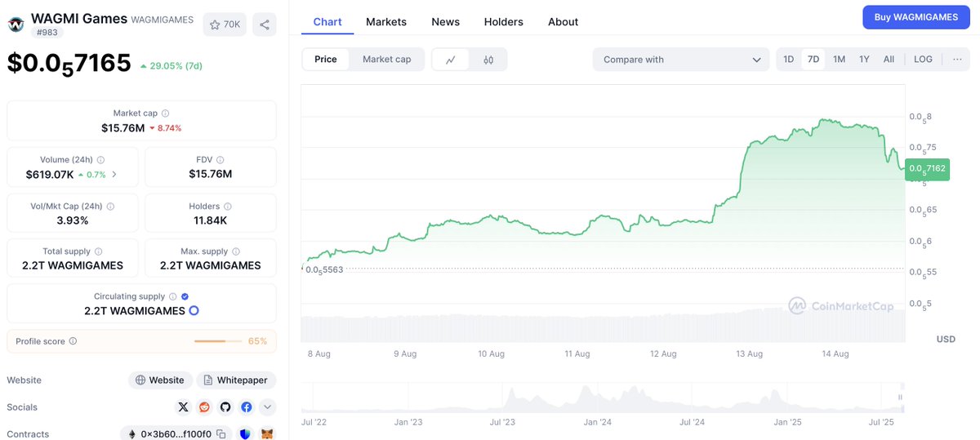Open the Facebook social link
Image resolution: width=980 pixels, height=440 pixels.
click(x=247, y=407)
